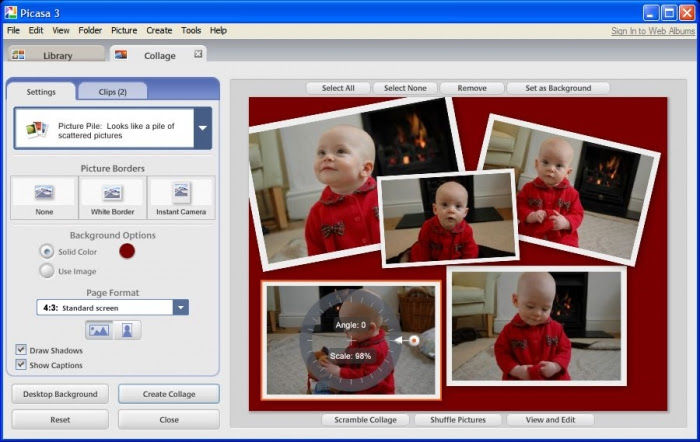
Task: Choose the White Border picture style
Action: pyautogui.click(x=112, y=197)
